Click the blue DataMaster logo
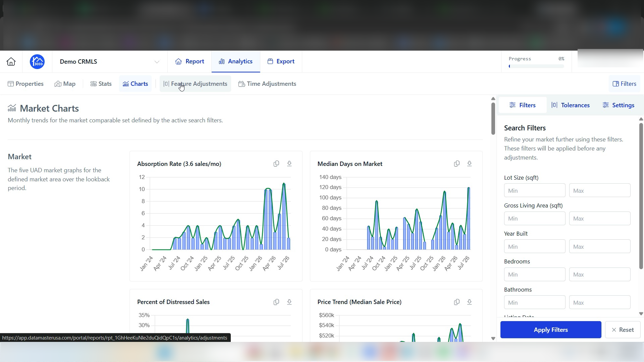644x362 pixels. (37, 62)
